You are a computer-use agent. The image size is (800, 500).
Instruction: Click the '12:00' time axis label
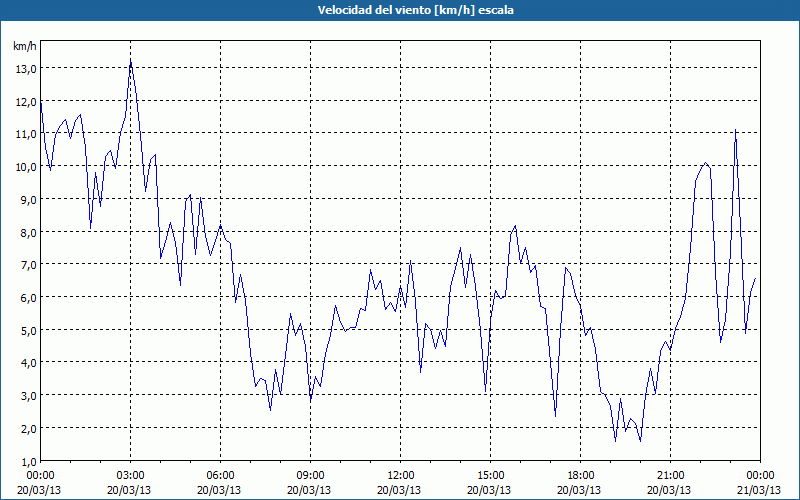[399, 476]
